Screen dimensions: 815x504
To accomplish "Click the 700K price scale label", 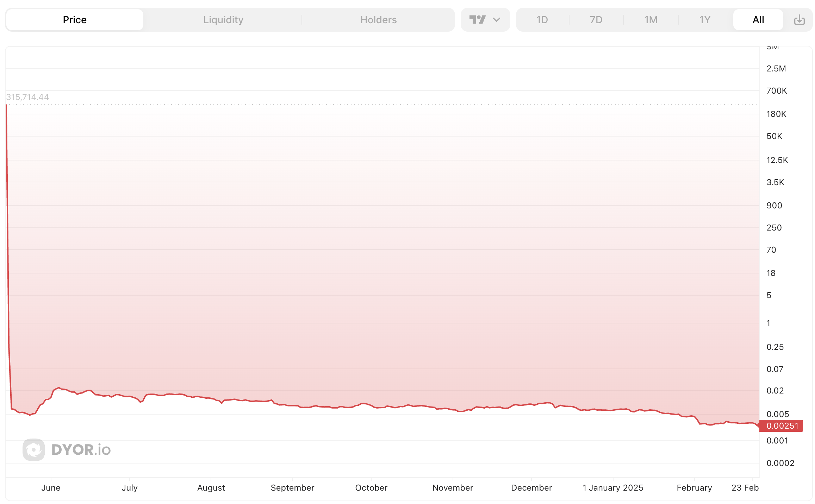I will [777, 91].
